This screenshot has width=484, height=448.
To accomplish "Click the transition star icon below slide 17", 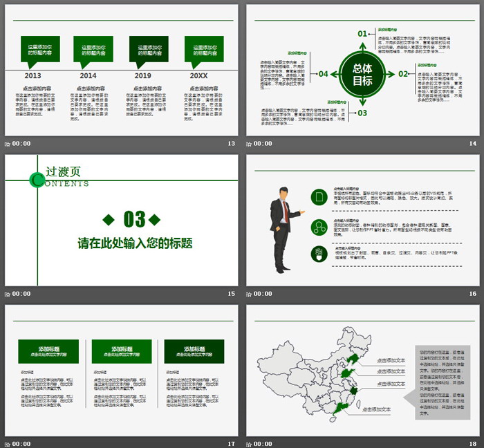I will 8,443.
